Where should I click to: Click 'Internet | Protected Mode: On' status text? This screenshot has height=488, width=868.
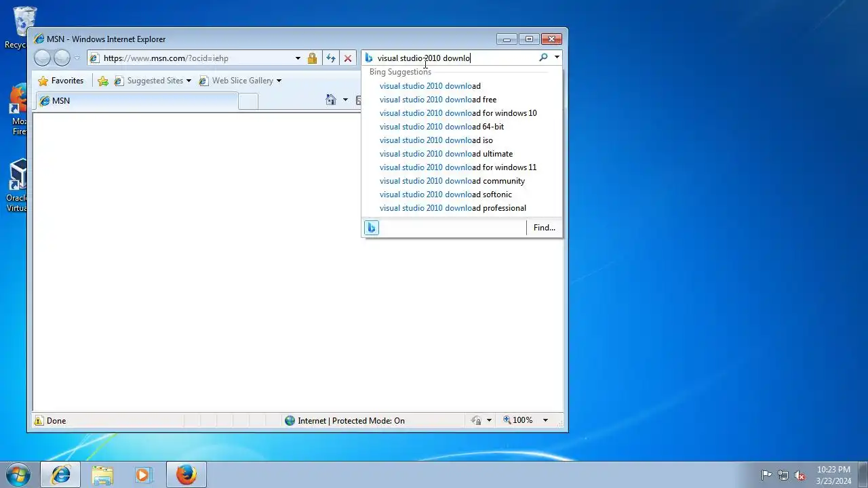click(351, 421)
